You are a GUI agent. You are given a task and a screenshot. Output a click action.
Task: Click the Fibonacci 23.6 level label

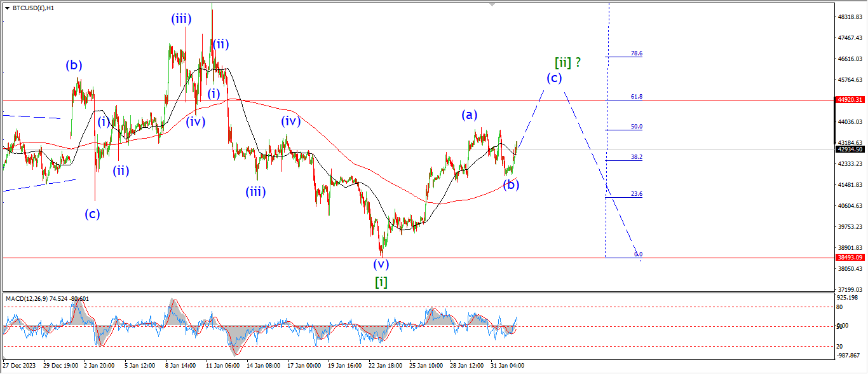pos(636,194)
